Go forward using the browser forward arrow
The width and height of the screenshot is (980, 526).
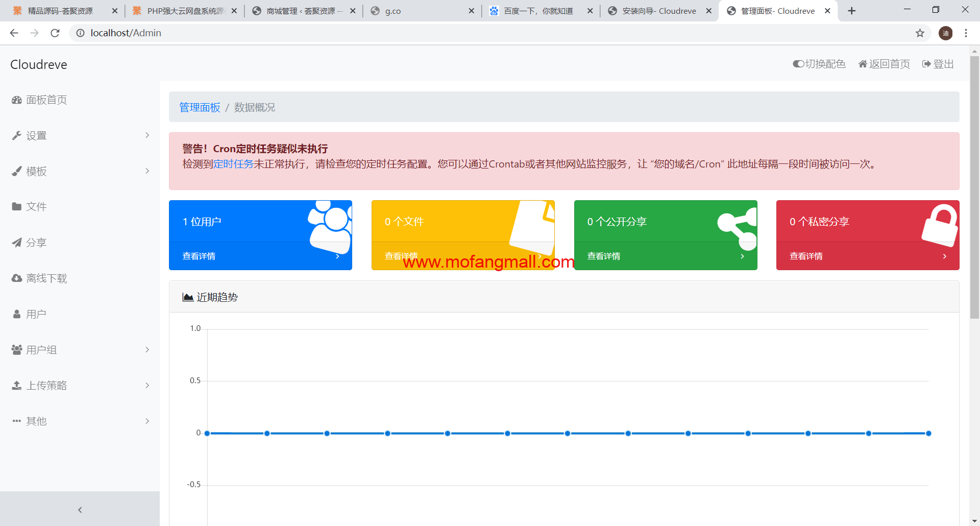35,33
